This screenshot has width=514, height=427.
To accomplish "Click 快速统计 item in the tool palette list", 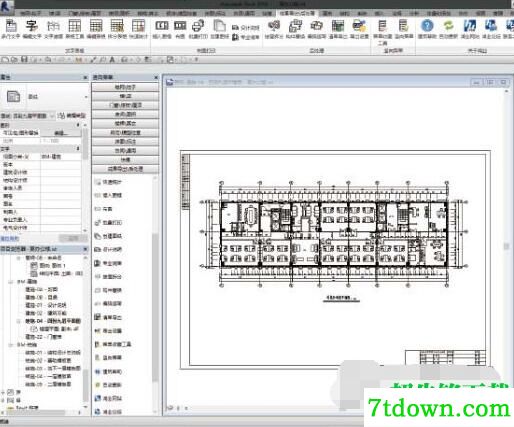I will tap(108, 182).
